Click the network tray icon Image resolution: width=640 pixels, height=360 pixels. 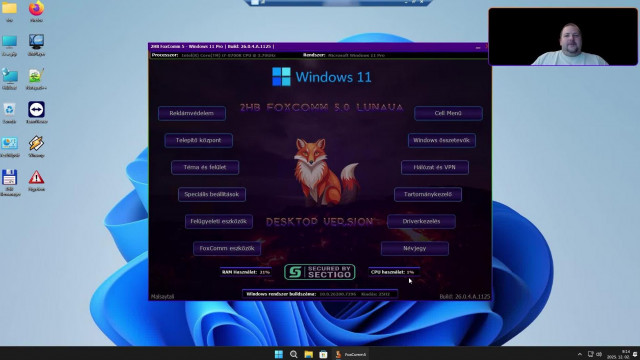pos(591,354)
